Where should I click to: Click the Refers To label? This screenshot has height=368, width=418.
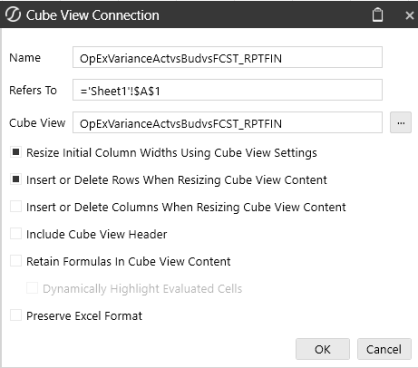click(33, 90)
